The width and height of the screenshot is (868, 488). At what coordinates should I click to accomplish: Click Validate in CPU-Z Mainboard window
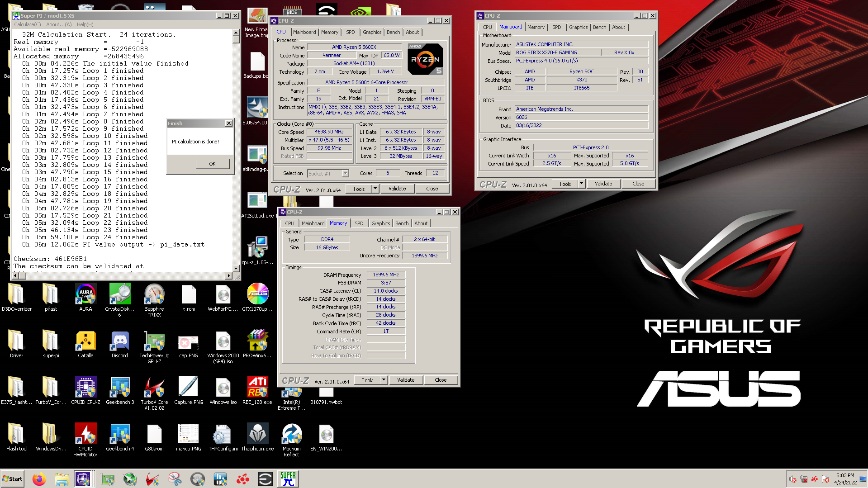coord(603,184)
